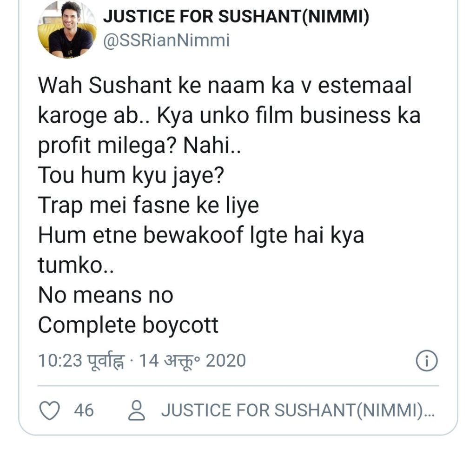Click the "Hum etne bewakoof lgte" line
The image size is (476, 449).
[201, 235]
